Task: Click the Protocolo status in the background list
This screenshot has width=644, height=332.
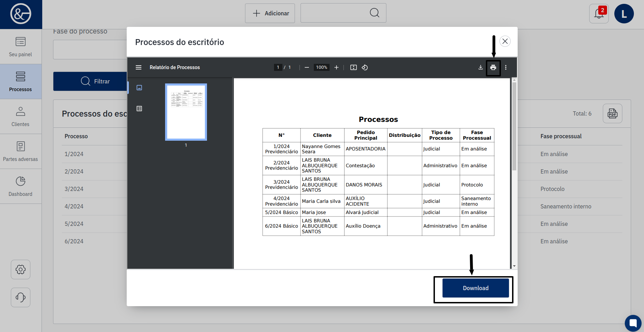Action: point(553,189)
